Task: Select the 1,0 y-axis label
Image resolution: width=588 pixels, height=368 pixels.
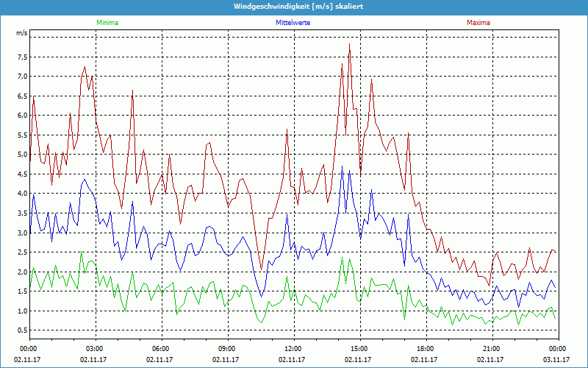Action: (21, 311)
